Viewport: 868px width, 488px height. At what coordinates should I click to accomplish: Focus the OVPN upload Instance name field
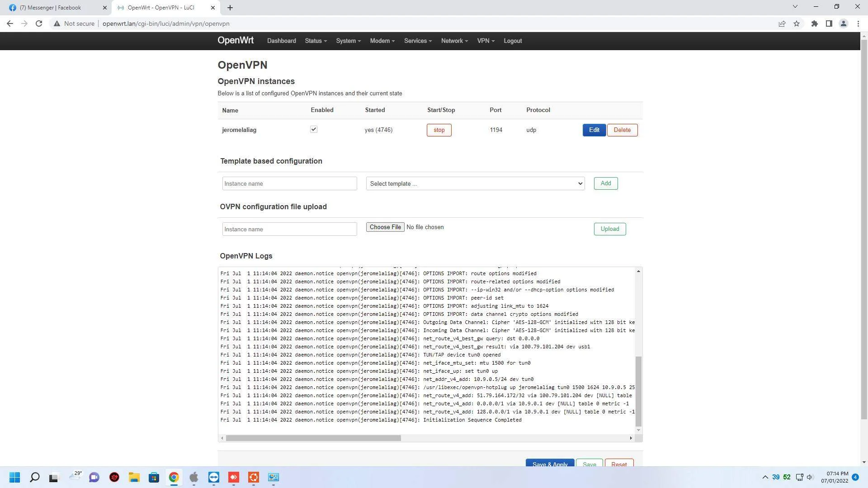289,229
